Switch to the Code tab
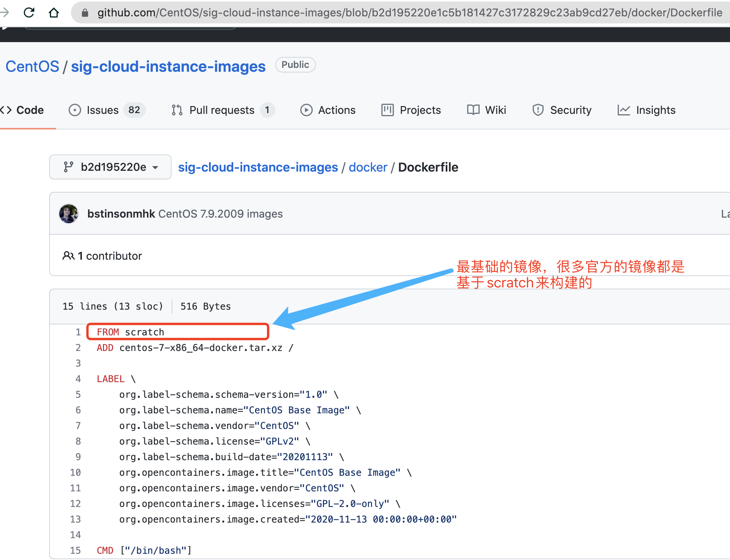 click(23, 110)
